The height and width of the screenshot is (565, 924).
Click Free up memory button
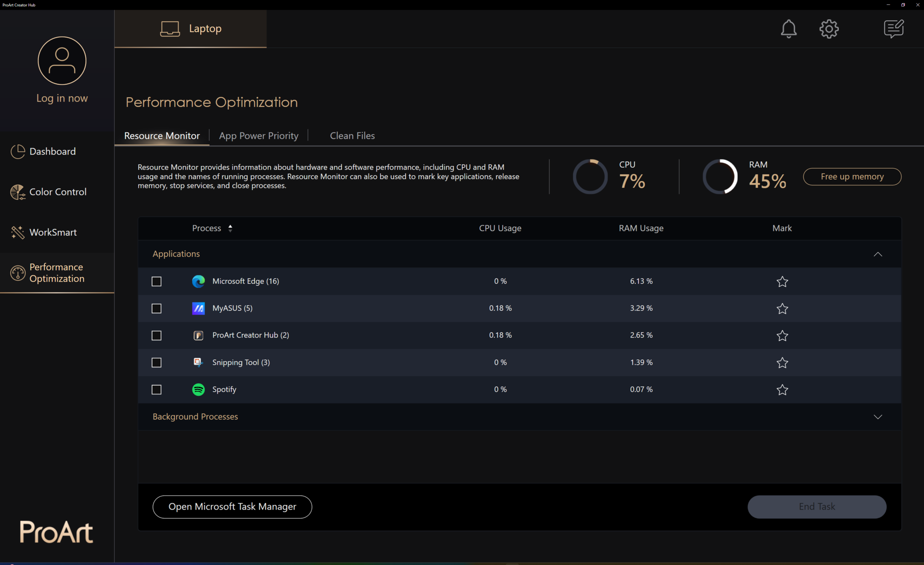point(852,177)
